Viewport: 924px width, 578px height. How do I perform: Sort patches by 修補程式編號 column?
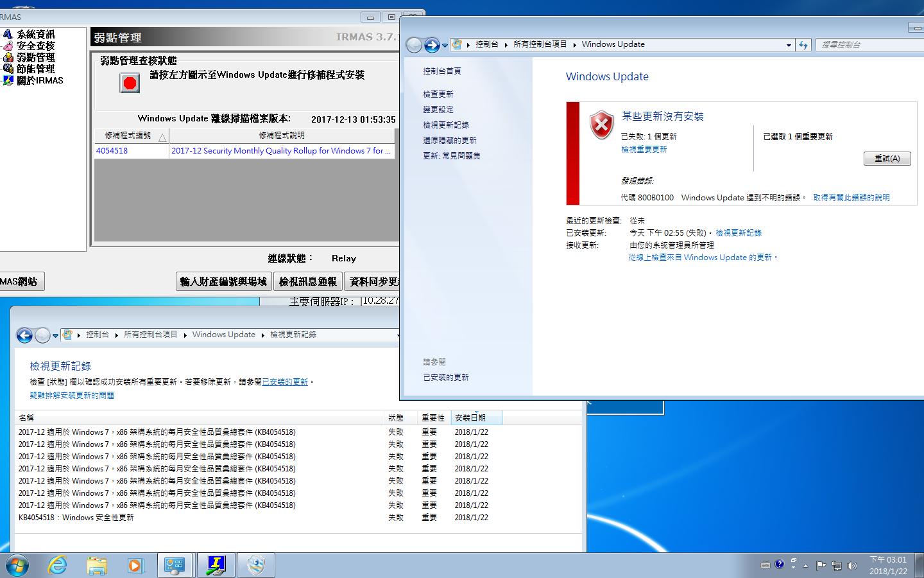pos(132,136)
